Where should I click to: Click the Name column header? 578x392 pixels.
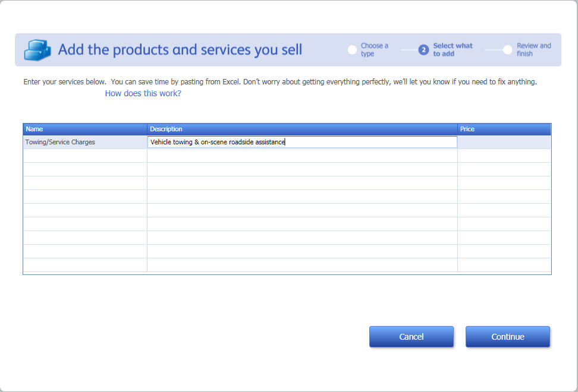[84, 129]
